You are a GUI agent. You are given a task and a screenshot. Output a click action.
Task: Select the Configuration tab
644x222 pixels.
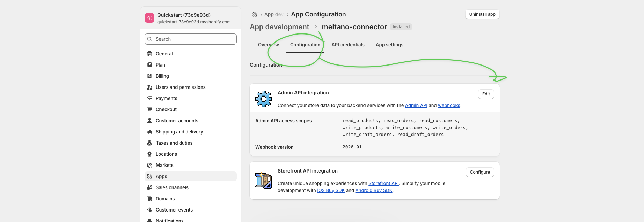point(305,45)
